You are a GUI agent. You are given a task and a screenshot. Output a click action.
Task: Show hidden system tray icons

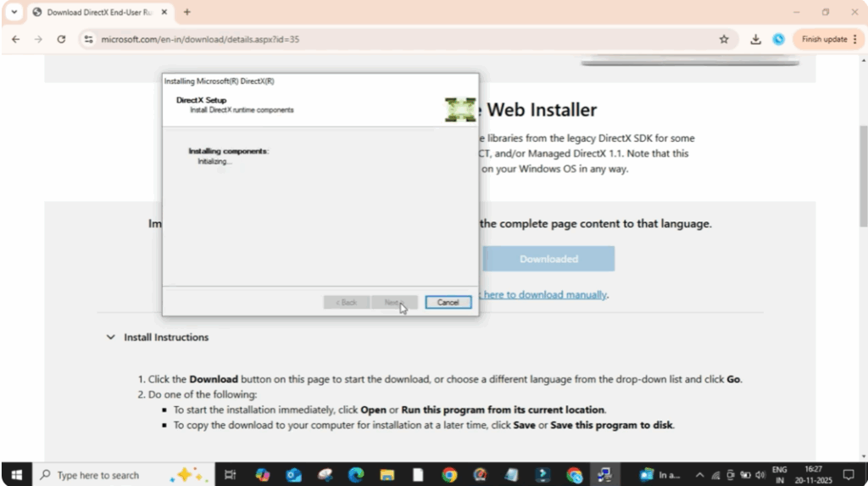click(x=699, y=475)
